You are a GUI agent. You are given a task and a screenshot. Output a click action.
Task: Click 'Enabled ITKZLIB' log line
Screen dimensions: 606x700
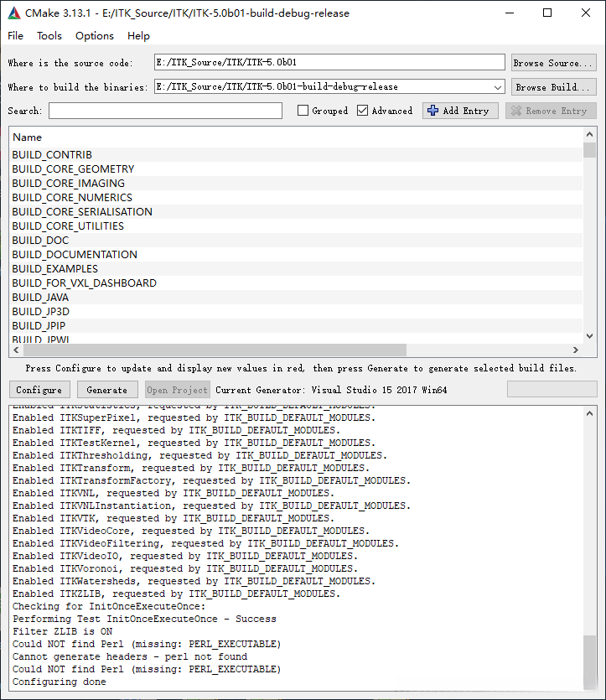[x=176, y=594]
